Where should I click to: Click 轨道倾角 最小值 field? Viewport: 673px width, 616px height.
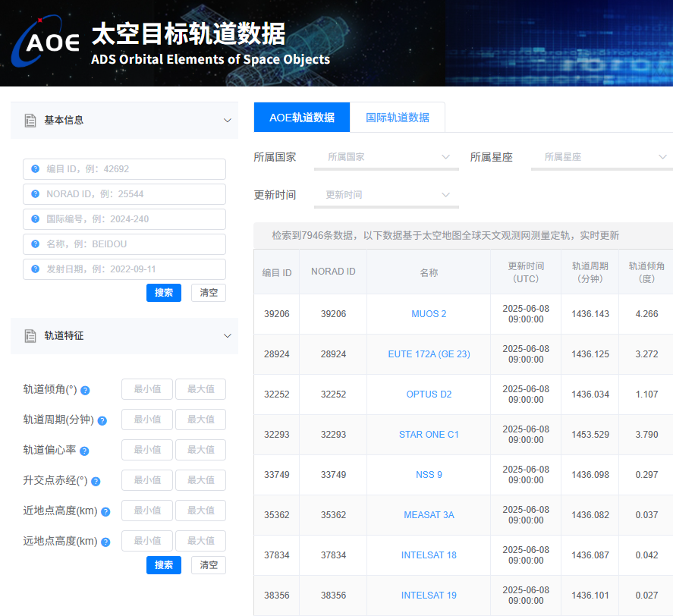coord(147,389)
